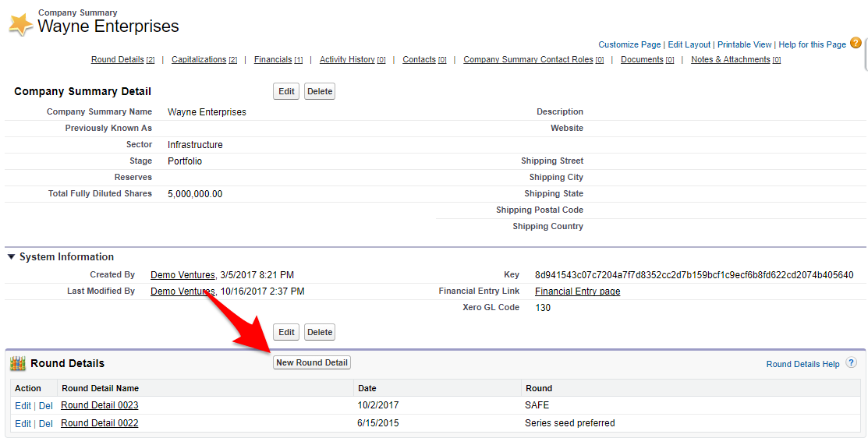Click the Wayne Enterprises page title
Viewport: 868px width, 438px height.
tap(108, 26)
